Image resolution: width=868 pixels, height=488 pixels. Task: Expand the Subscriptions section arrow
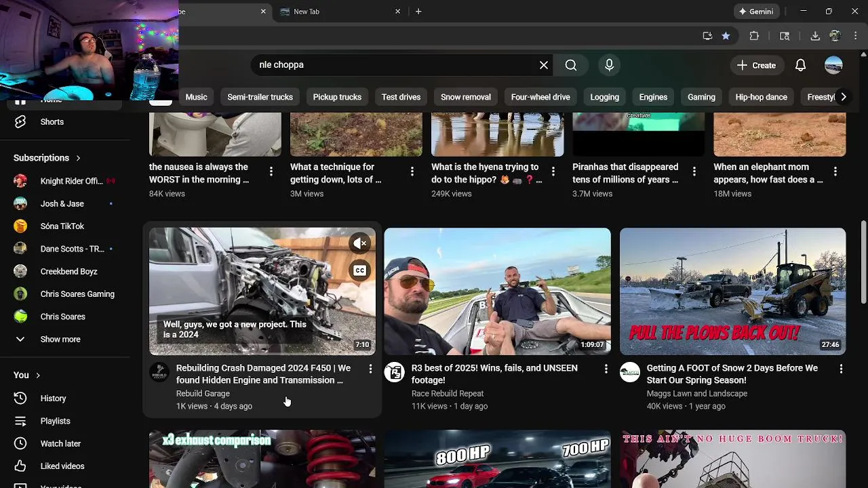coord(78,158)
